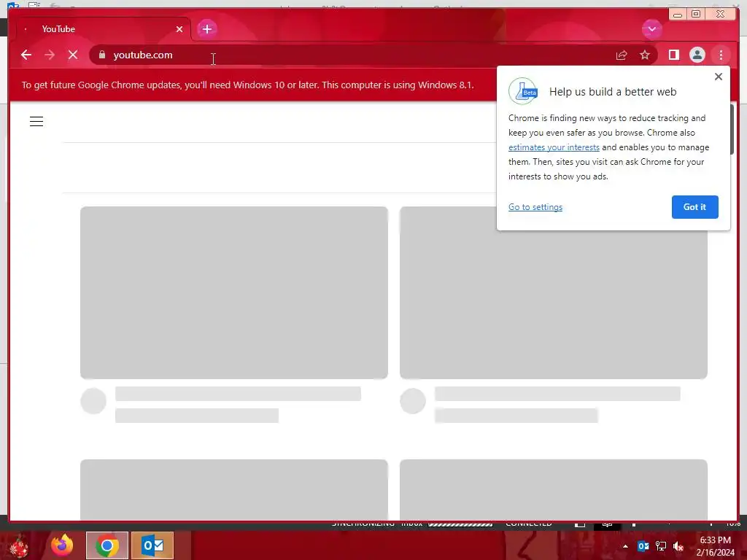
Task: Click the Beta flask icon in popup
Action: (522, 91)
